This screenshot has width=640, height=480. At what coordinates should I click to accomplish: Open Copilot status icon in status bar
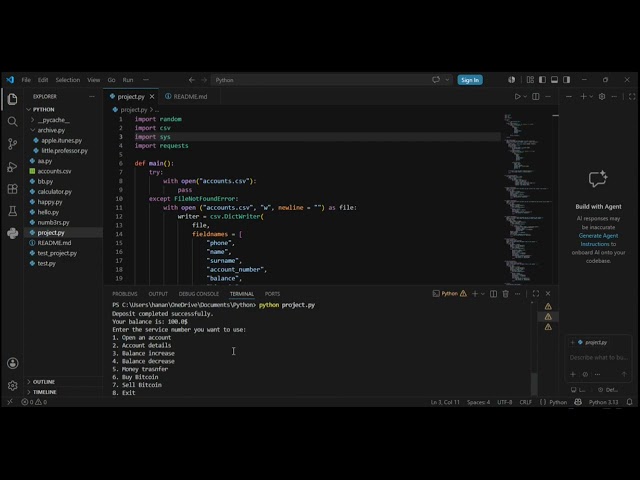click(x=578, y=402)
